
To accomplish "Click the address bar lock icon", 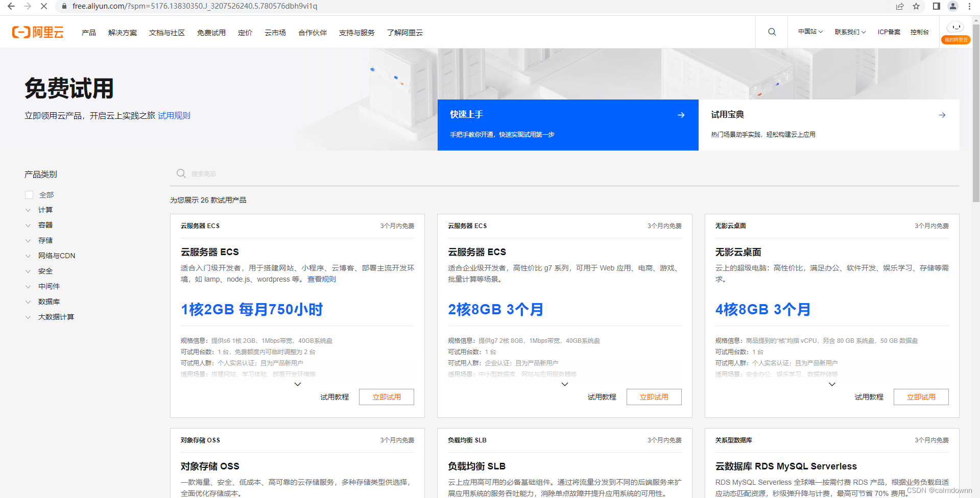I will click(x=64, y=6).
